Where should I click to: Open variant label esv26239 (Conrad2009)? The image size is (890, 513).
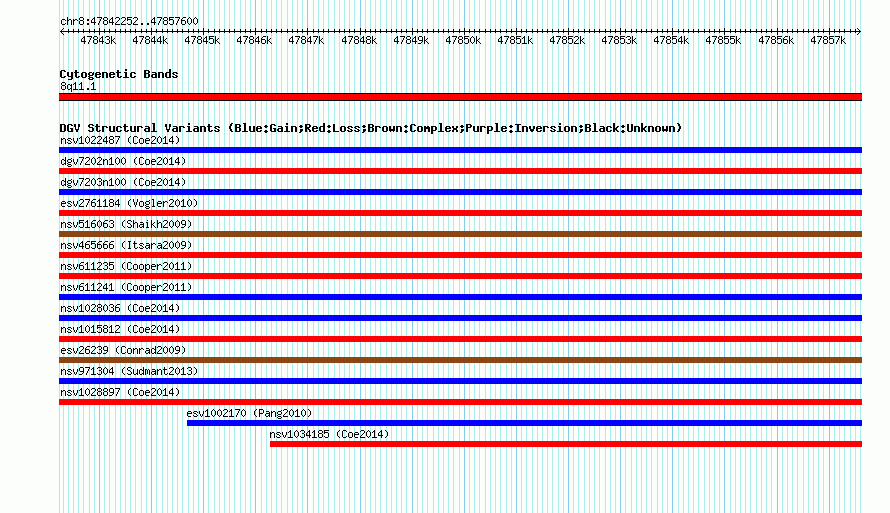(123, 350)
